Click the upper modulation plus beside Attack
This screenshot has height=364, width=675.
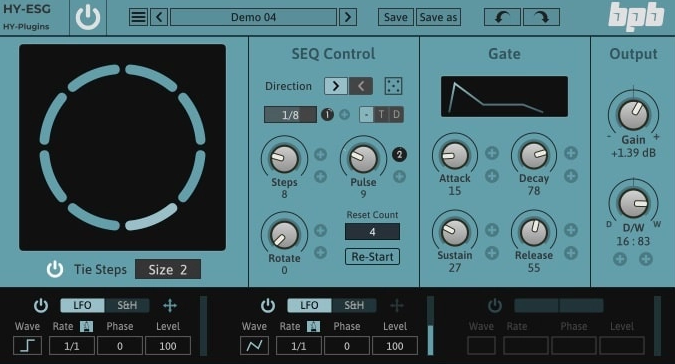coord(492,153)
